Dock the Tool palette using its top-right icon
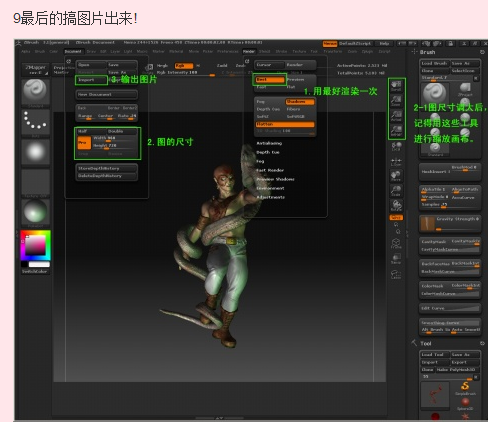The image size is (488, 422). tap(482, 343)
